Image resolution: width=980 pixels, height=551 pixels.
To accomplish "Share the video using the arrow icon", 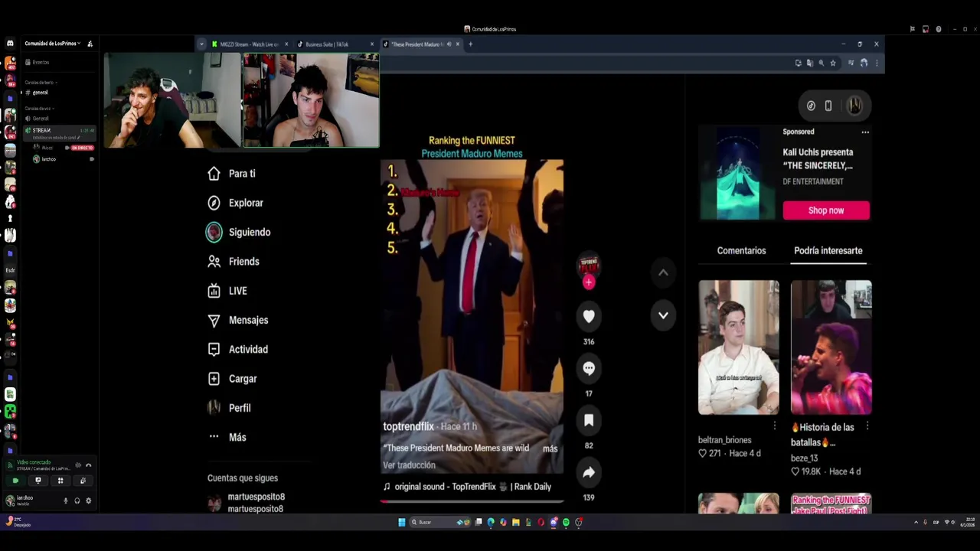I will [x=589, y=473].
